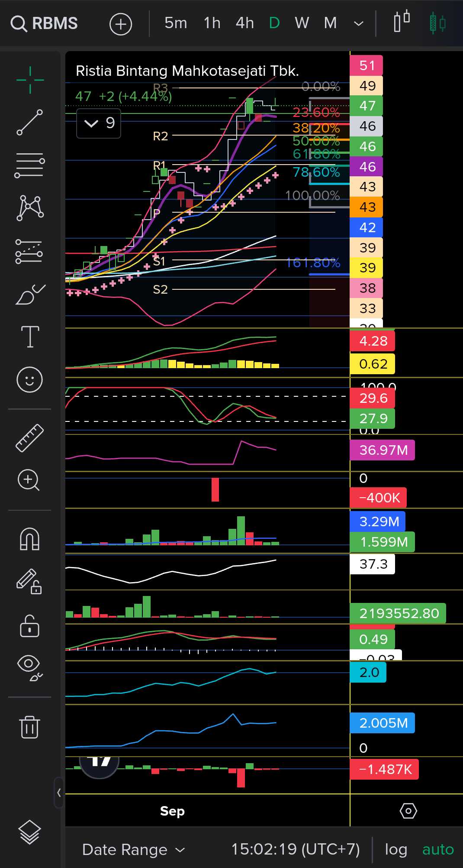The width and height of the screenshot is (463, 868).
Task: Tap the red 51 price label
Action: coord(367,65)
